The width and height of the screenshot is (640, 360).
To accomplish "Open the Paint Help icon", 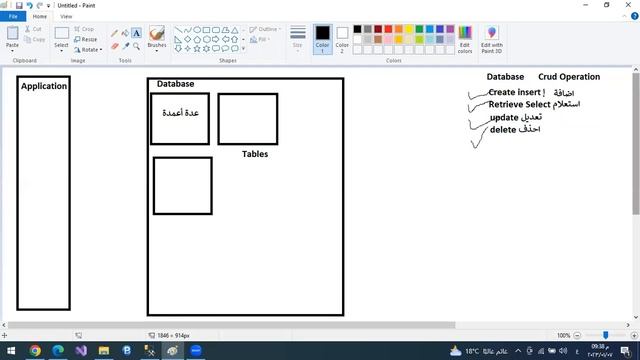I will (635, 16).
